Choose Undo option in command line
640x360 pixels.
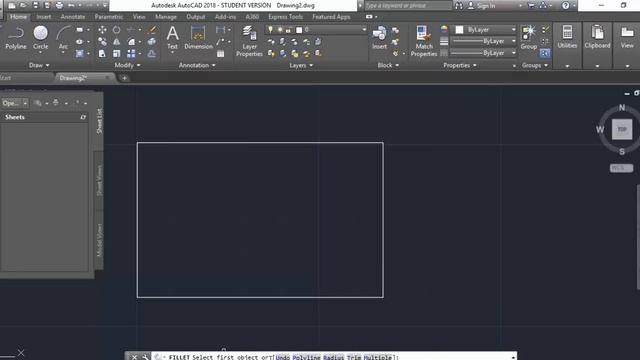pyautogui.click(x=282, y=357)
